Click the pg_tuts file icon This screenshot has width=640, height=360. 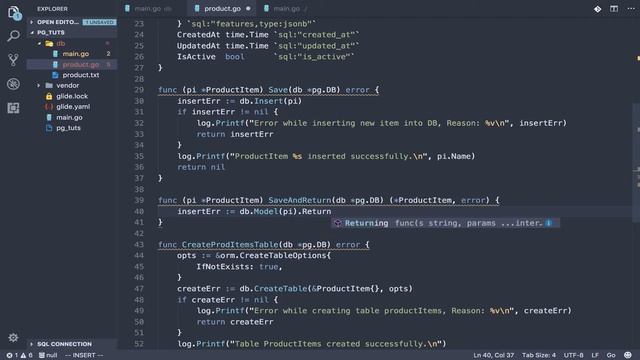click(x=49, y=128)
